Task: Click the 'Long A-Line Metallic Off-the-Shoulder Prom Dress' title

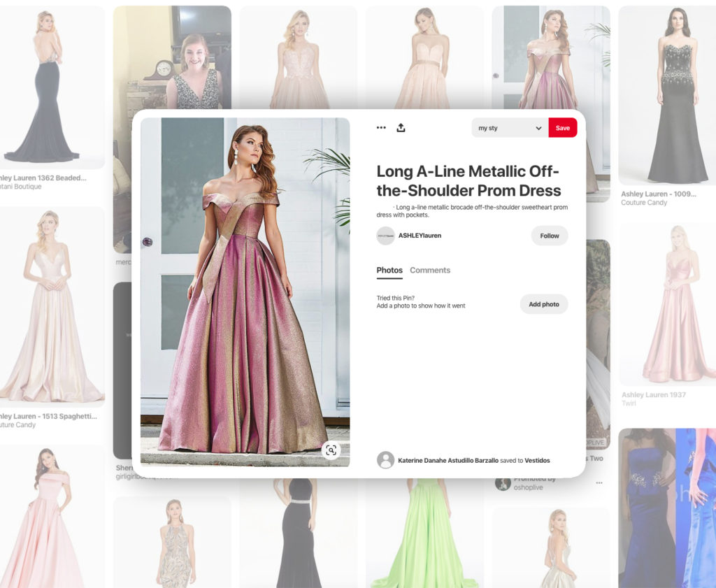Action: 469,181
